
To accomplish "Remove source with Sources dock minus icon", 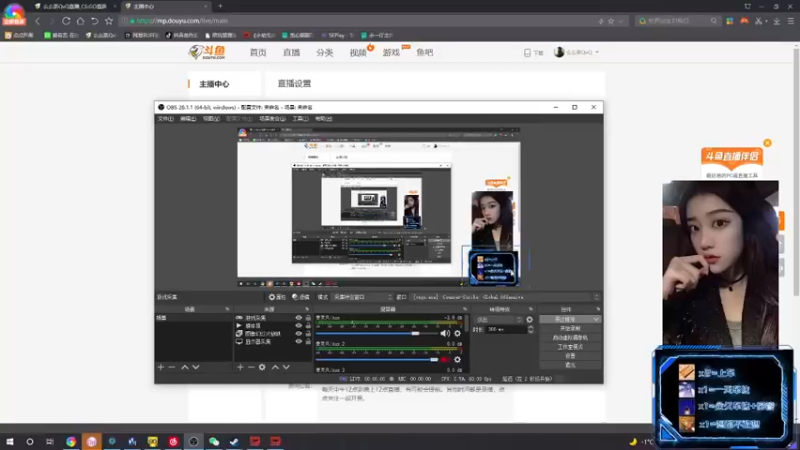I will 251,367.
